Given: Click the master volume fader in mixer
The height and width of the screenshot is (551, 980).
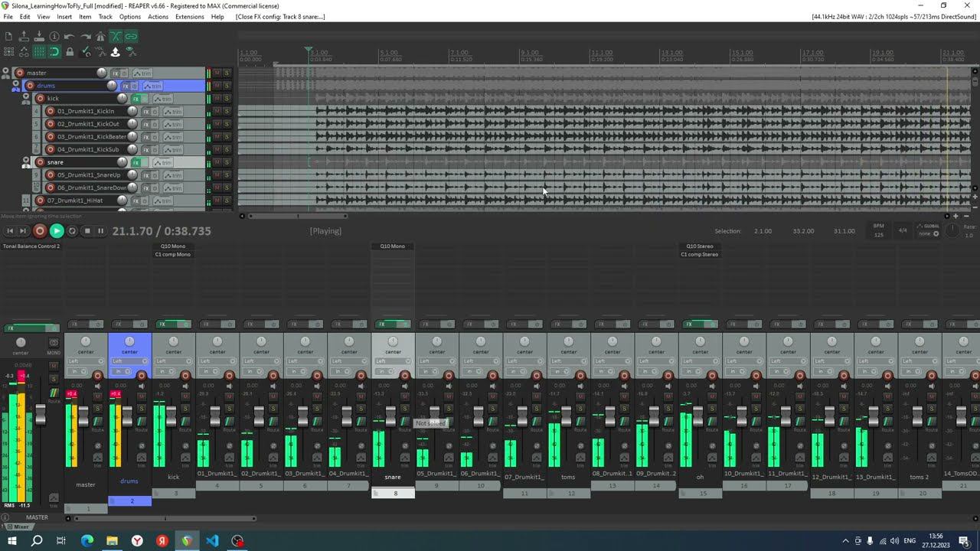Looking at the screenshot, I should coord(41,414).
